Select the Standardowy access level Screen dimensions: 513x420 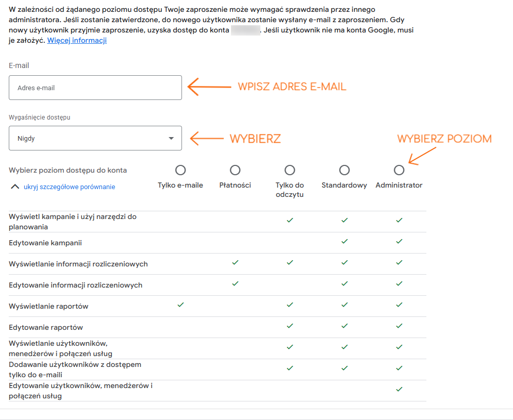click(344, 170)
